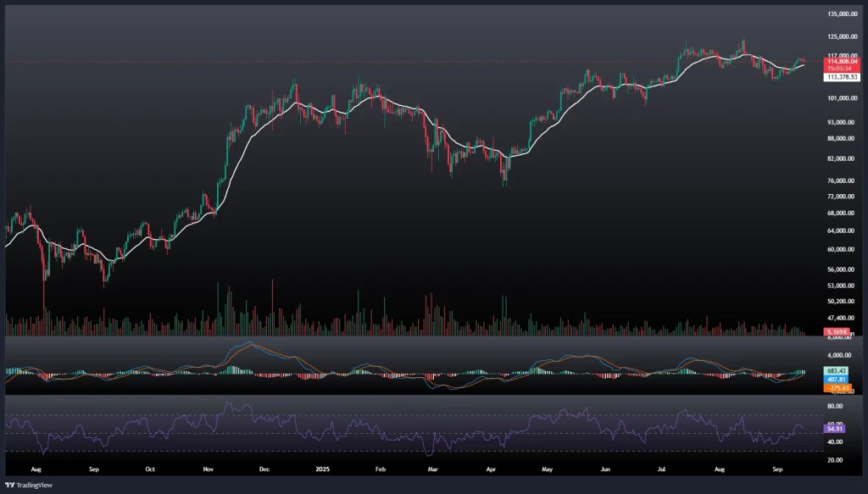Click the 80.00 level on RSI scale
868x494 pixels.
tap(835, 406)
